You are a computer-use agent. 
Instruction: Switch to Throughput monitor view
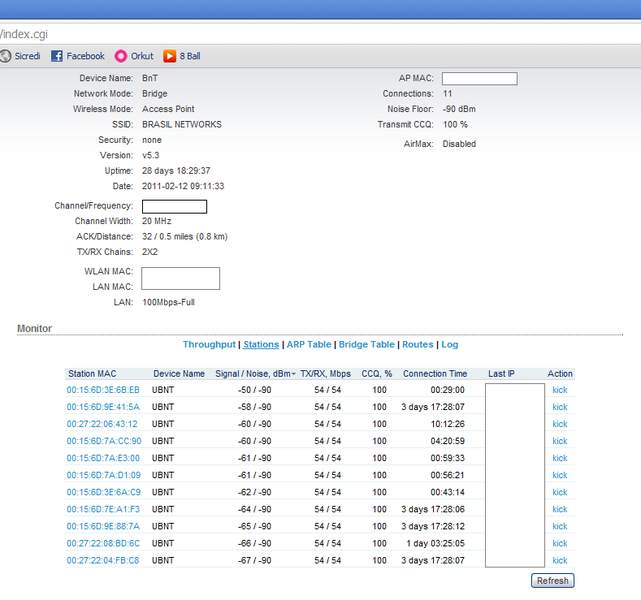click(x=209, y=345)
